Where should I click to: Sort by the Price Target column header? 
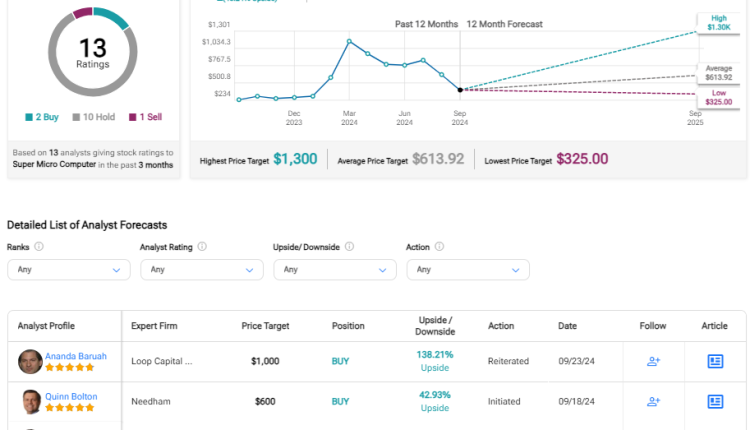tap(265, 326)
